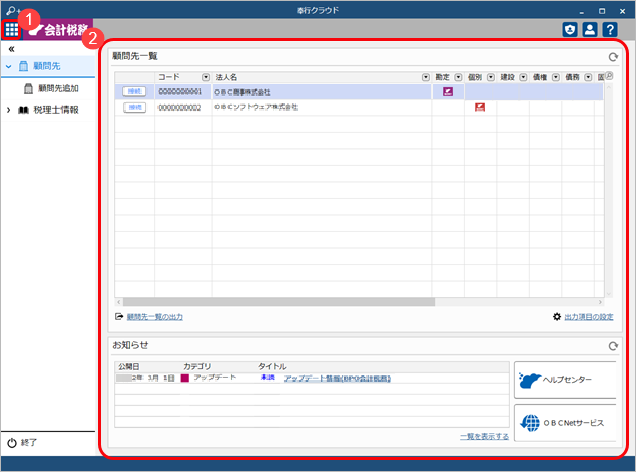Click the magenta category color square
This screenshot has height=472, width=636.
pos(185,378)
